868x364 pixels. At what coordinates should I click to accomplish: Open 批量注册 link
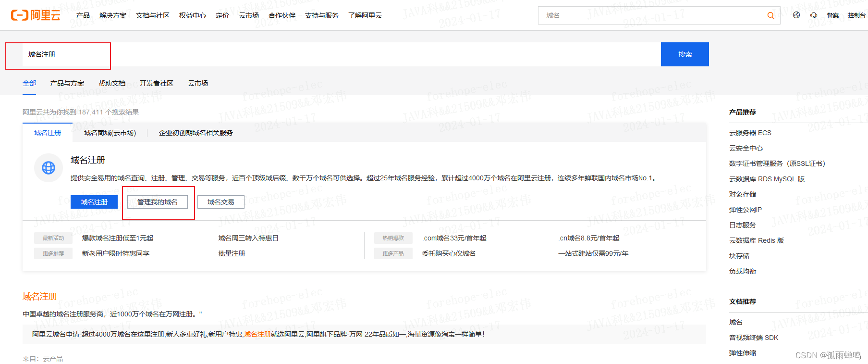(x=232, y=253)
